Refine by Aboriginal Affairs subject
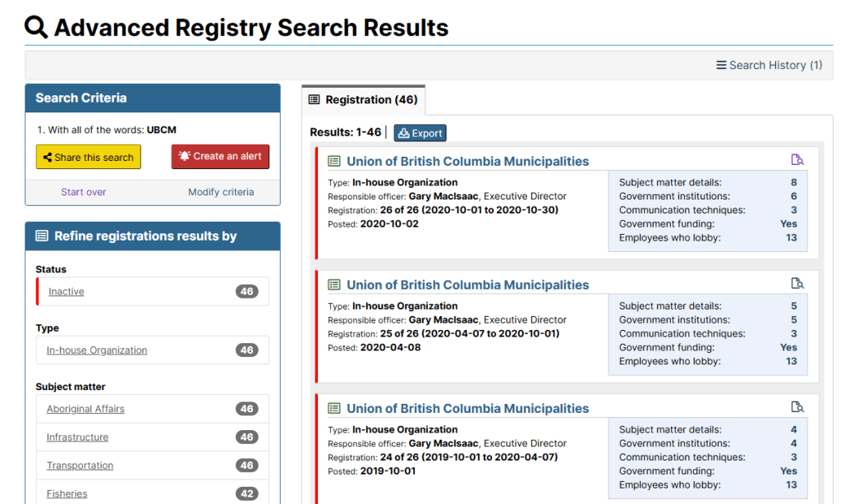This screenshot has height=504, width=841. tap(85, 410)
